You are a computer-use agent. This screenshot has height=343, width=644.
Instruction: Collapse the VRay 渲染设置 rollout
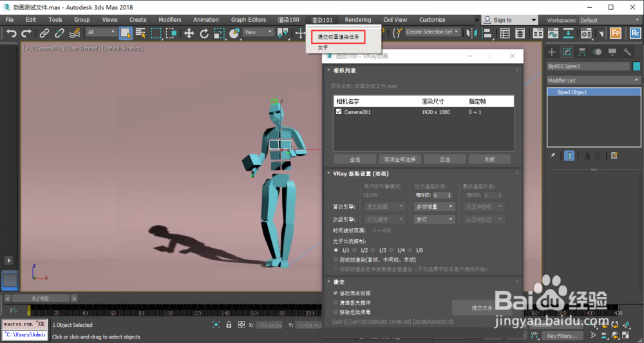329,173
